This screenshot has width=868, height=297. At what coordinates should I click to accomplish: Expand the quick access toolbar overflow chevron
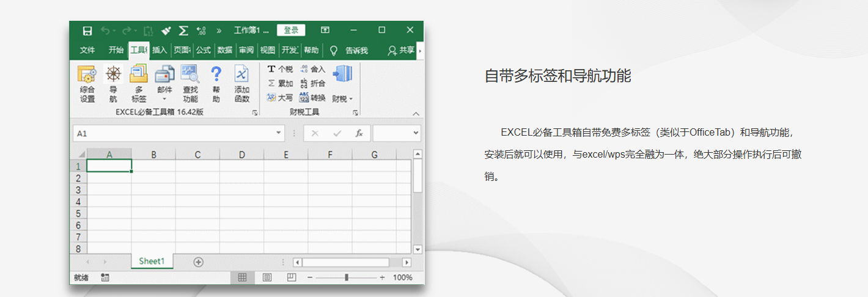(218, 31)
